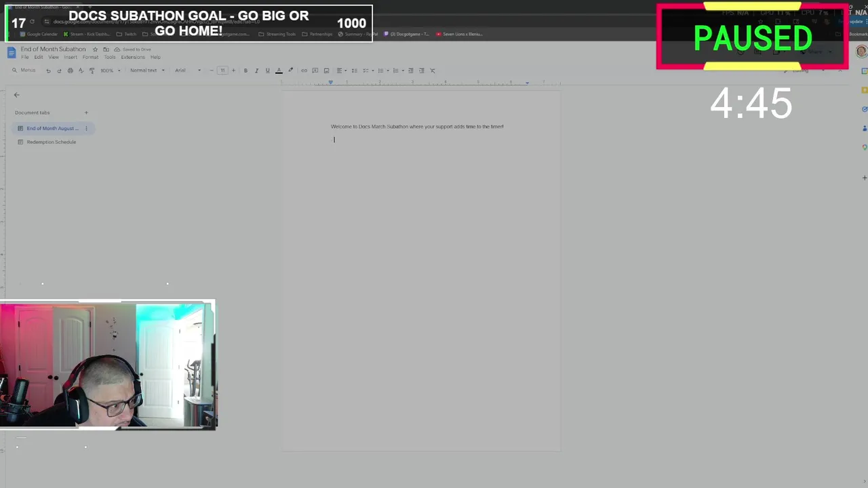Click the insert image icon
The image size is (868, 488).
(326, 70)
